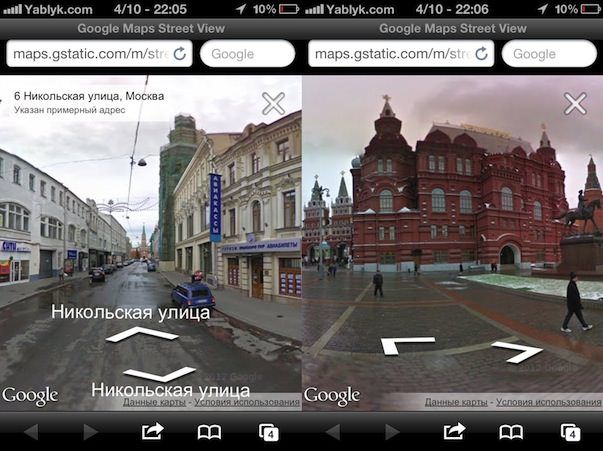Image resolution: width=603 pixels, height=451 pixels.
Task: Tap location arrow on right status bar
Action: click(x=543, y=9)
